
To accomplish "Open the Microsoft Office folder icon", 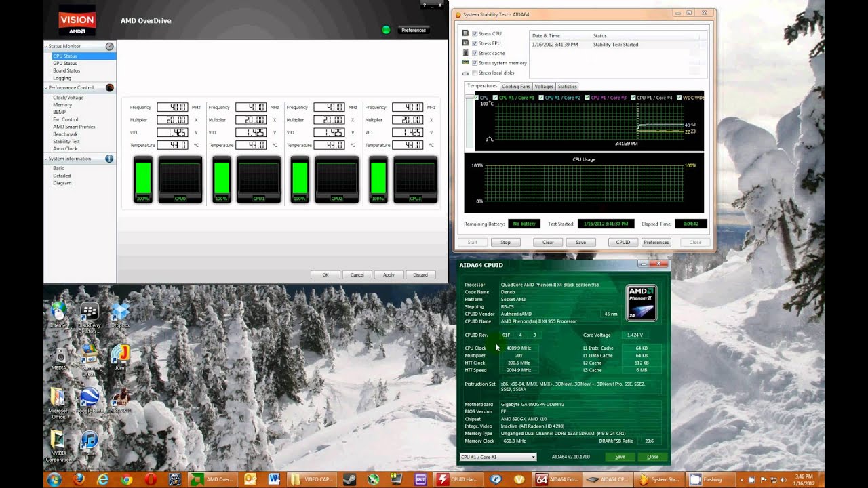I will (59, 403).
